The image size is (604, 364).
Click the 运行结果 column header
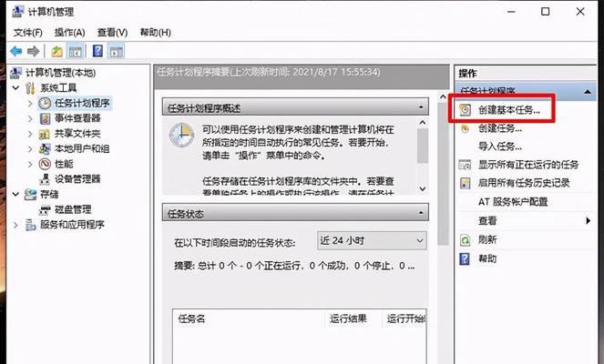348,319
